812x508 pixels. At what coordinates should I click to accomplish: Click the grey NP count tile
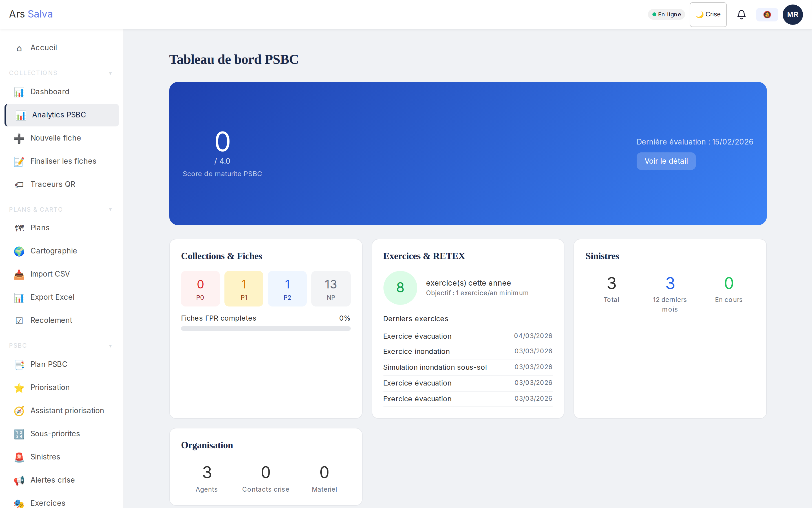(x=331, y=289)
